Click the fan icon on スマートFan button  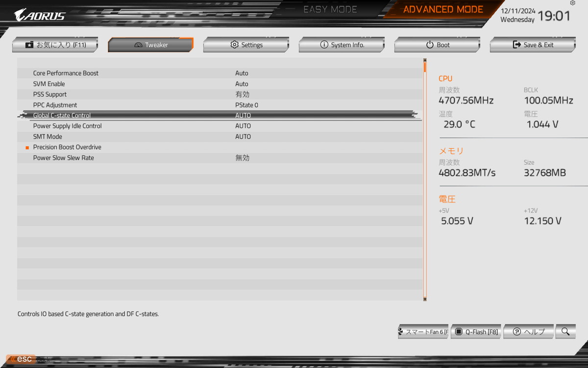401,332
